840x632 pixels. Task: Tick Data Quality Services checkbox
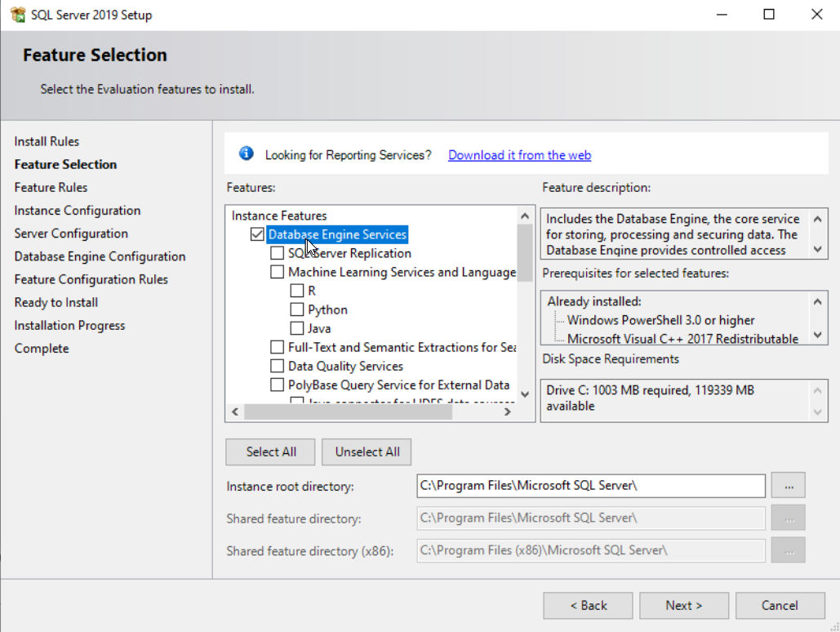coord(278,366)
